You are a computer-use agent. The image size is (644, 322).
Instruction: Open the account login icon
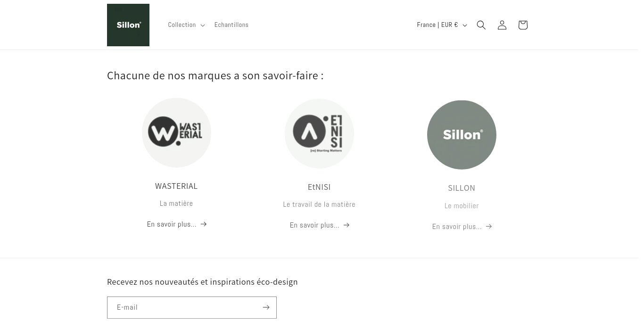[502, 25]
